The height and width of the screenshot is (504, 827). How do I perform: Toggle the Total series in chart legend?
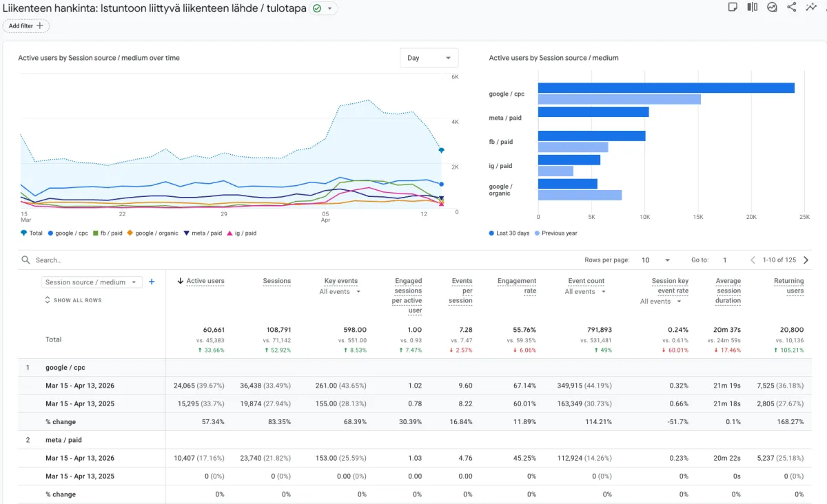pyautogui.click(x=32, y=233)
